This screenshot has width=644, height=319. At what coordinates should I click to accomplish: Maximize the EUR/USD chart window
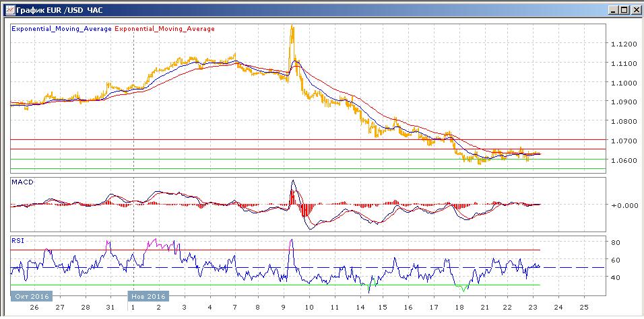pos(623,9)
